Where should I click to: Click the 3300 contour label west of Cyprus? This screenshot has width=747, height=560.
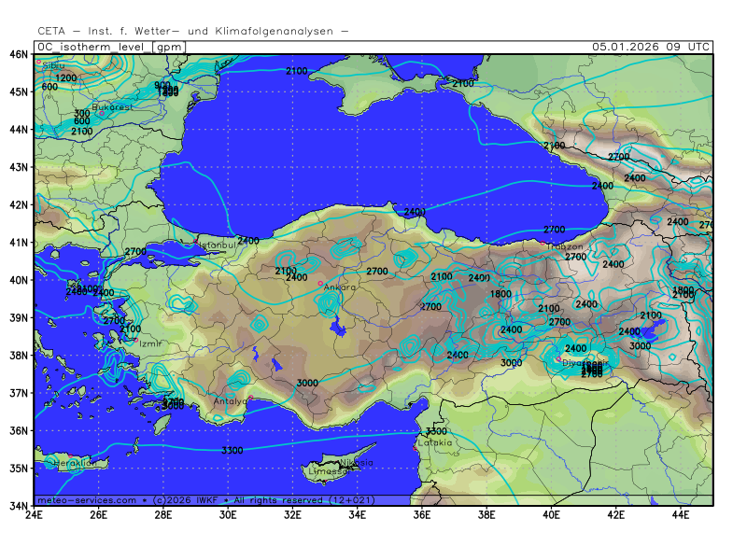pyautogui.click(x=233, y=451)
